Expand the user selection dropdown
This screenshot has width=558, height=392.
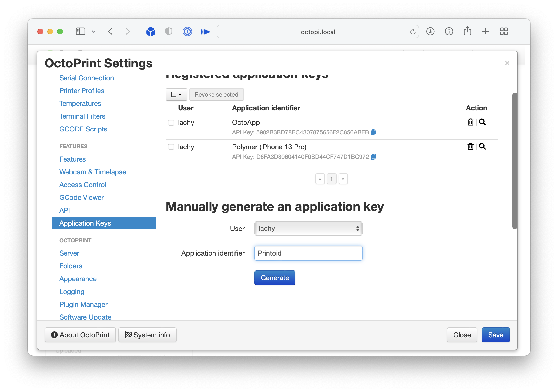[x=309, y=229]
